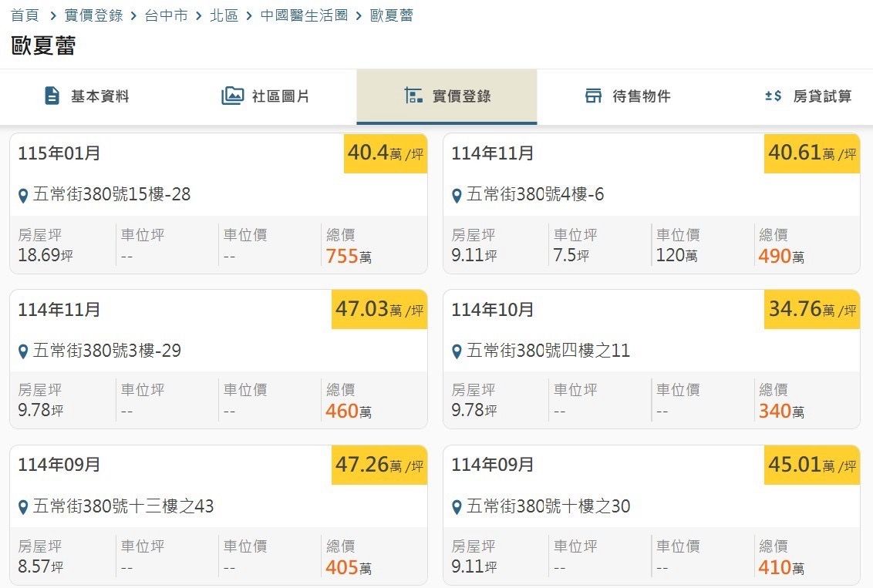Open 中國醫生活圈 breadcrumb link

point(304,15)
